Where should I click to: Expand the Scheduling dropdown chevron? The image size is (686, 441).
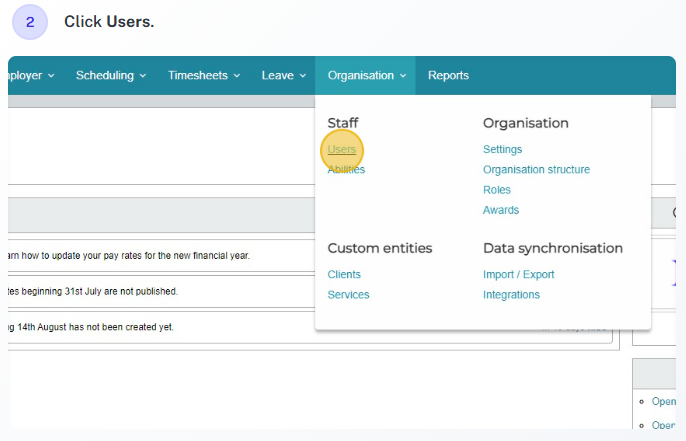tap(143, 76)
